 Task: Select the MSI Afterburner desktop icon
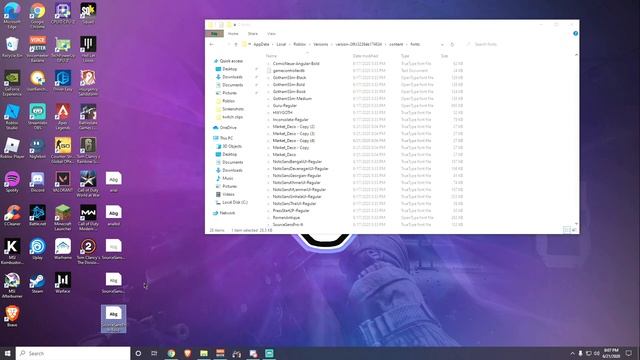click(x=12, y=285)
